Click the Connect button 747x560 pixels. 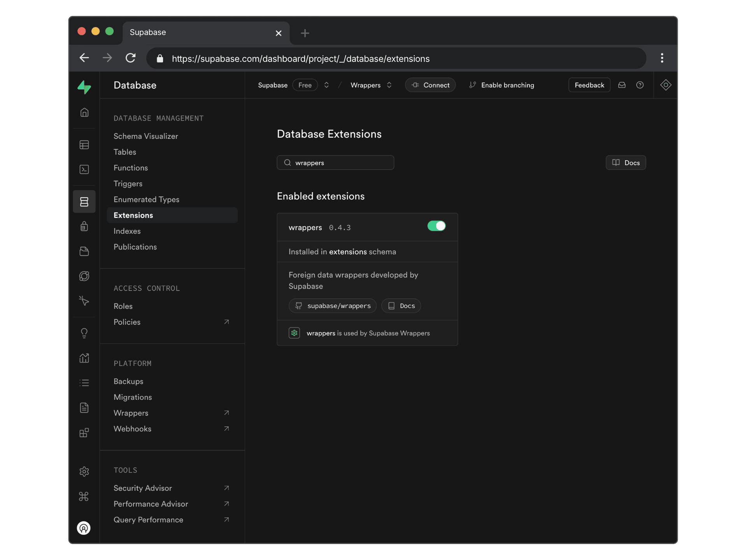(x=430, y=85)
